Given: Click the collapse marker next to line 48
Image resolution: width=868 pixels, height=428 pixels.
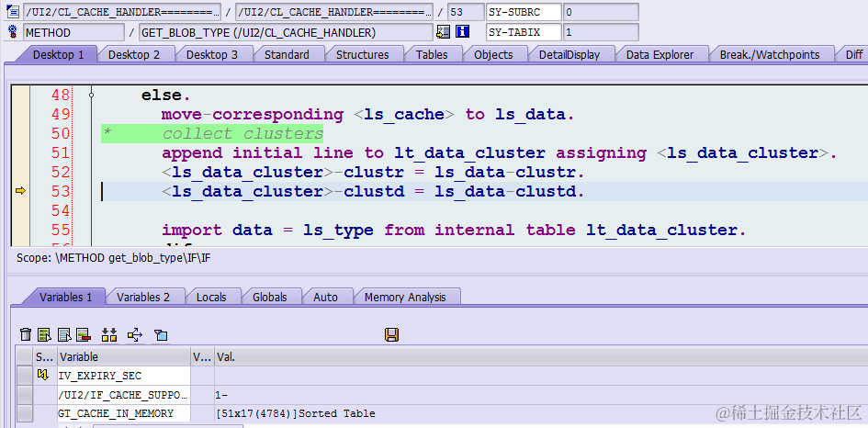Looking at the screenshot, I should 91,96.
